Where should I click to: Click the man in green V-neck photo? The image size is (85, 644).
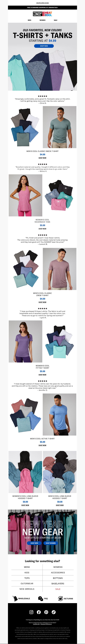tap(59, 127)
